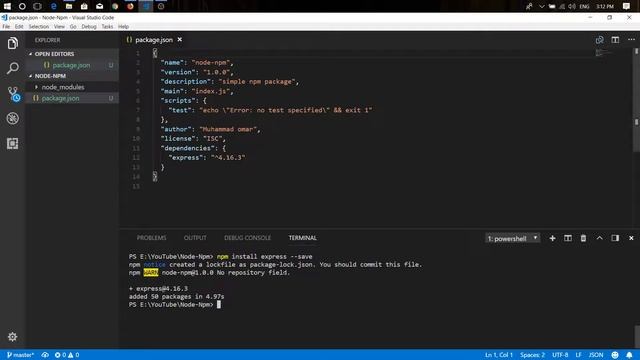Click the EXPLORER sidebar title

pos(47,40)
